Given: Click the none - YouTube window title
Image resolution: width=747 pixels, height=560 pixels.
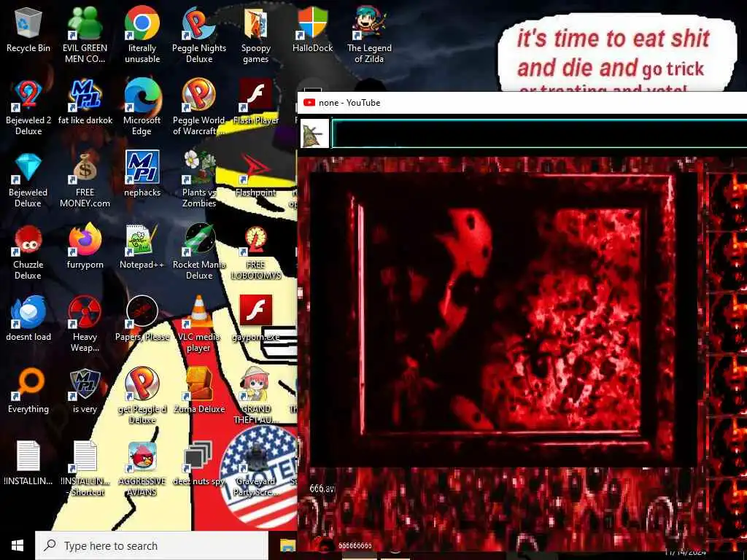Looking at the screenshot, I should click(349, 103).
